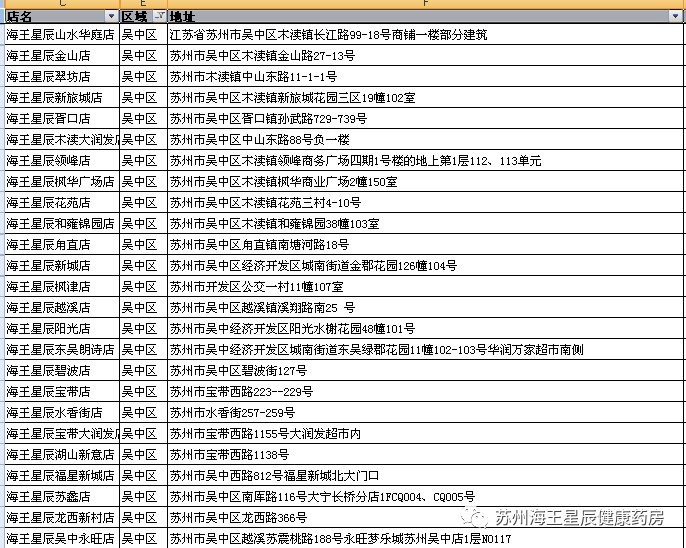Select cell 海王星辰花苑店
The height and width of the screenshot is (548, 686).
click(62, 202)
